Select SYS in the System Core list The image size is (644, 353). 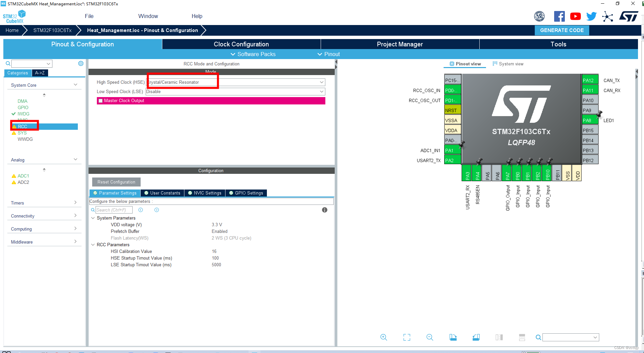(22, 133)
